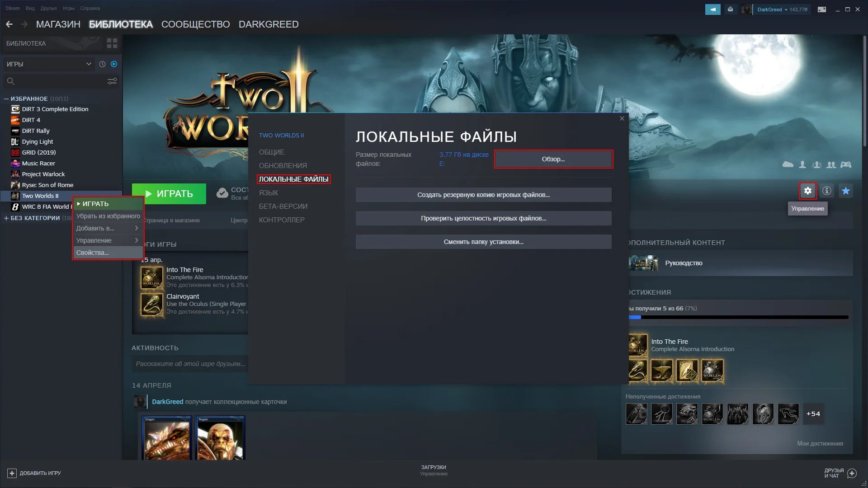The width and height of the screenshot is (868, 488).
Task: Open the КОНТРОЛЛЕР tab
Action: pos(282,220)
